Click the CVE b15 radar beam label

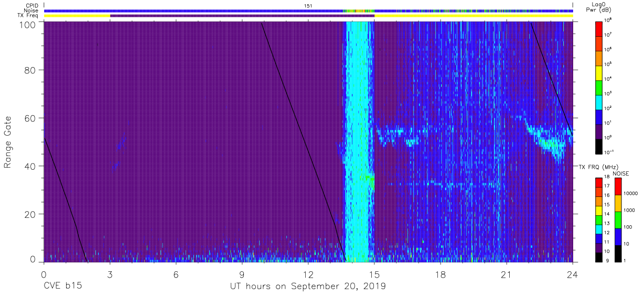click(x=63, y=287)
